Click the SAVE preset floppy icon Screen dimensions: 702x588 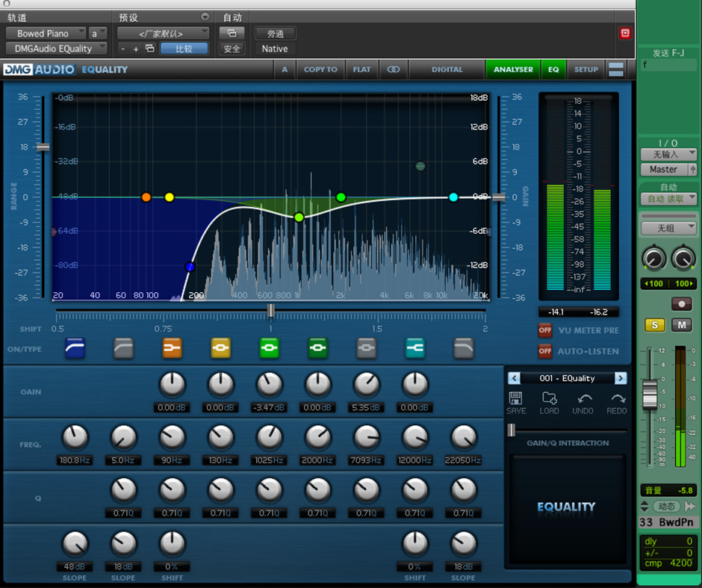point(516,398)
